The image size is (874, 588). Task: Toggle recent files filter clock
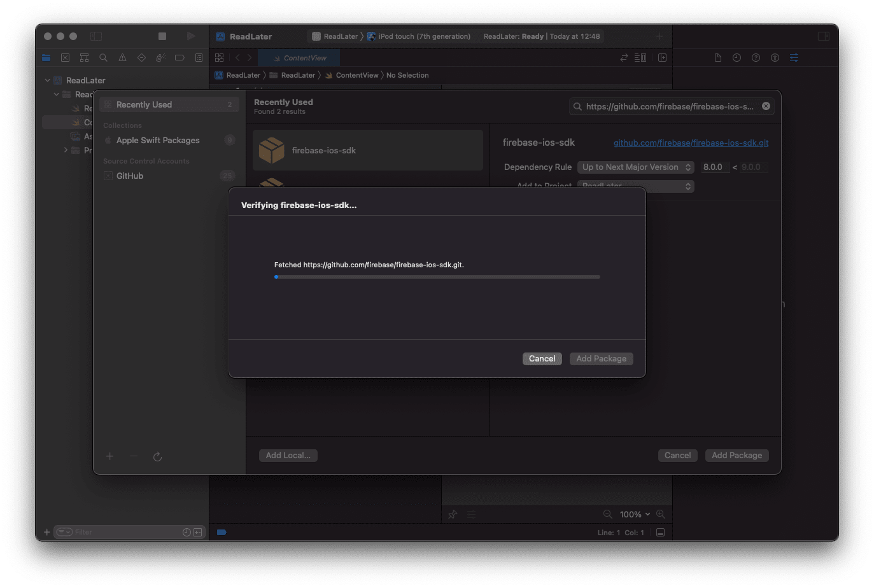(187, 532)
